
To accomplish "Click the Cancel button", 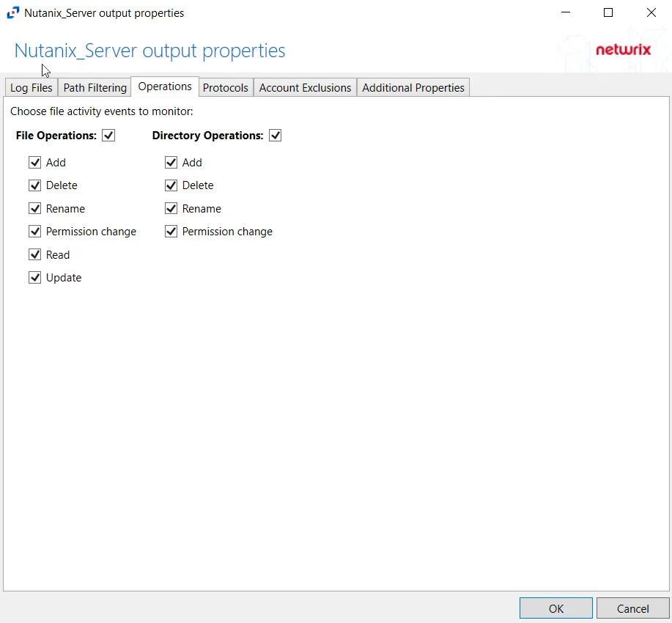I will pyautogui.click(x=632, y=608).
